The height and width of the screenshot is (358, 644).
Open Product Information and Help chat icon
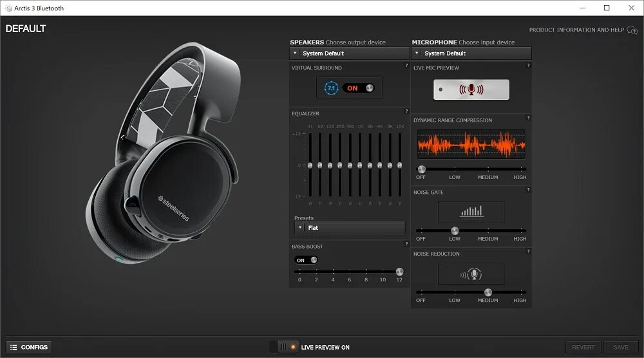coord(632,30)
